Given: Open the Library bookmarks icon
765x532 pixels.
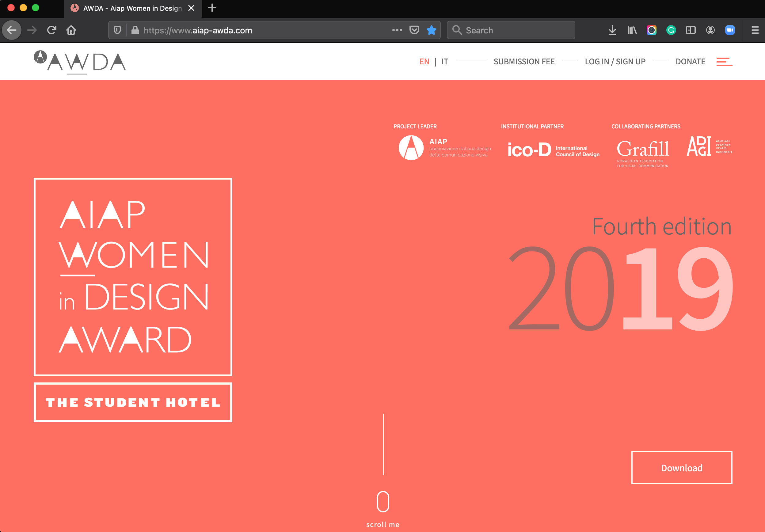Looking at the screenshot, I should [x=632, y=30].
